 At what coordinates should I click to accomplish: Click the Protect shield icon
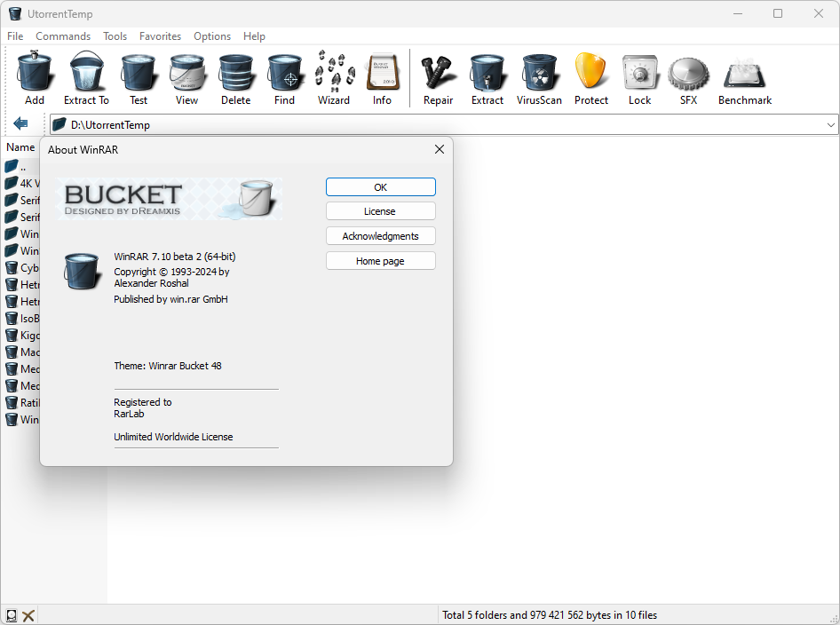tap(590, 71)
